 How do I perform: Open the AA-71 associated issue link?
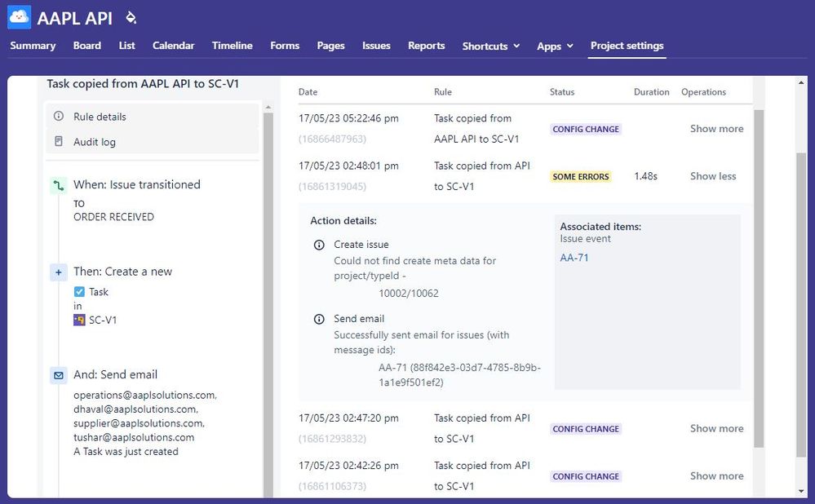(x=574, y=258)
